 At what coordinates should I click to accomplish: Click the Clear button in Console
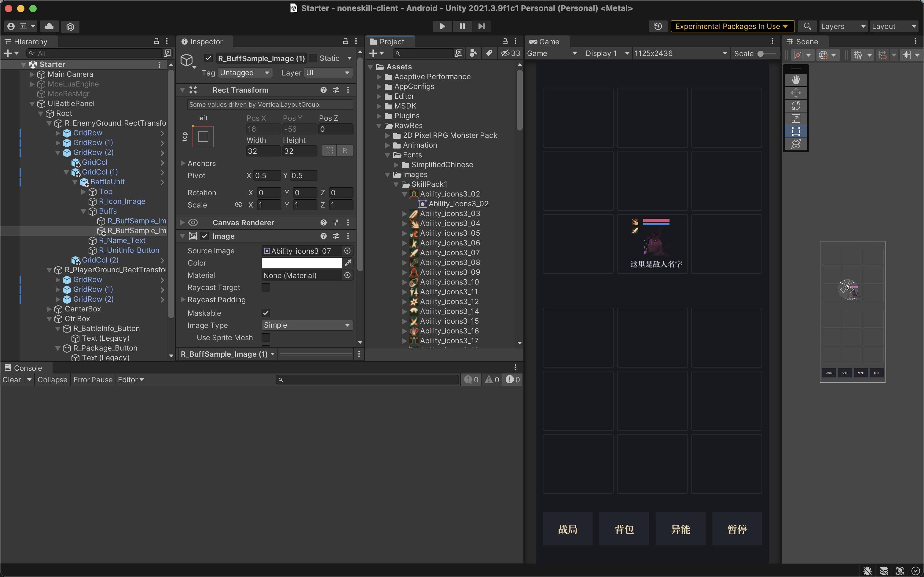pos(11,380)
